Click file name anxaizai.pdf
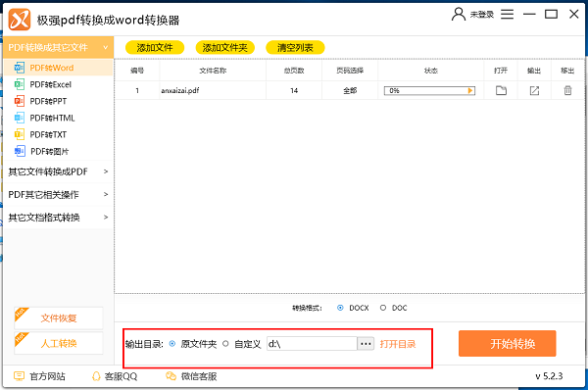 180,90
